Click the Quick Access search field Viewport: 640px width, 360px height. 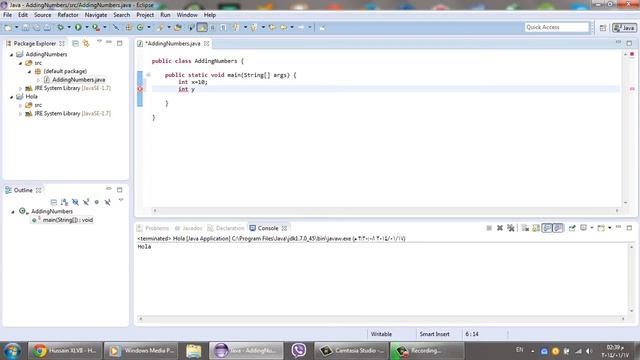(557, 27)
